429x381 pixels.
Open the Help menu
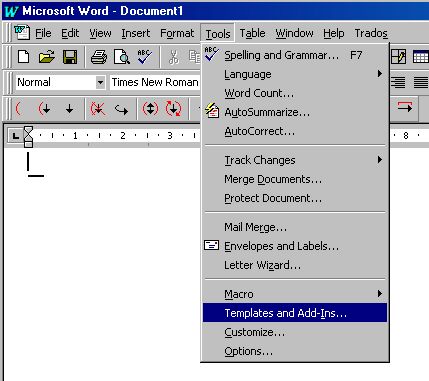click(333, 33)
